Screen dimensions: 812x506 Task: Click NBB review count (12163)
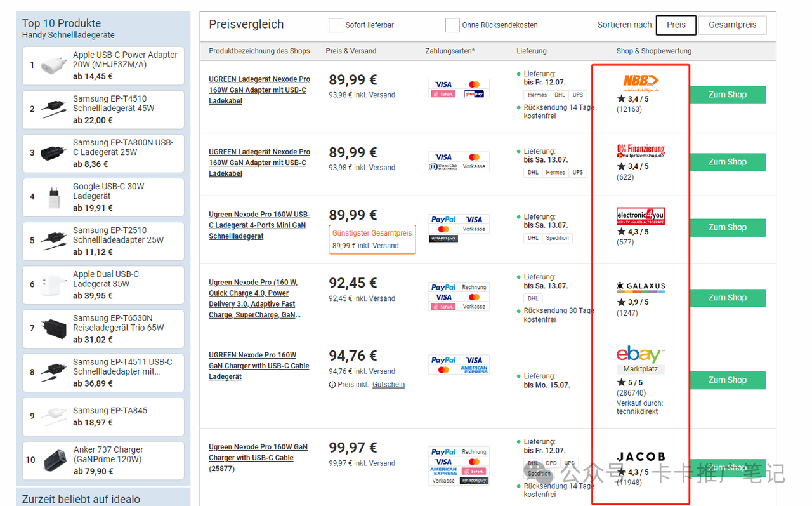[x=629, y=109]
